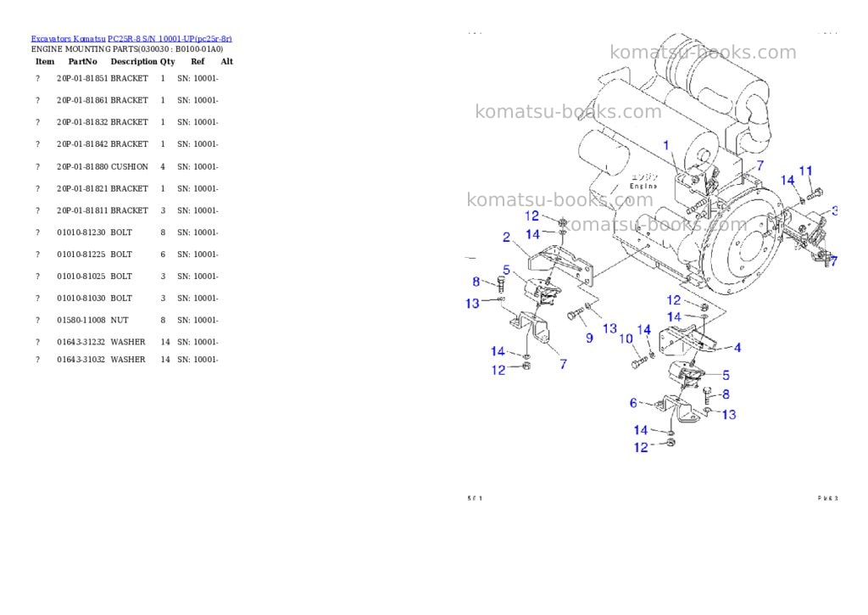
Task: Select part number 20P-01-81821
Action: [82, 188]
